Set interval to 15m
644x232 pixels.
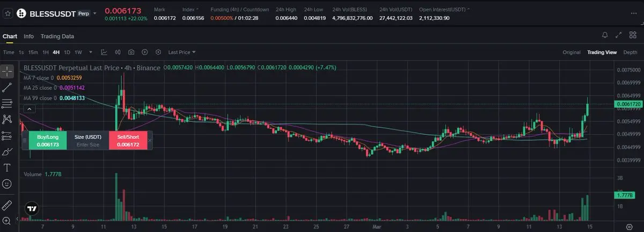tap(33, 52)
